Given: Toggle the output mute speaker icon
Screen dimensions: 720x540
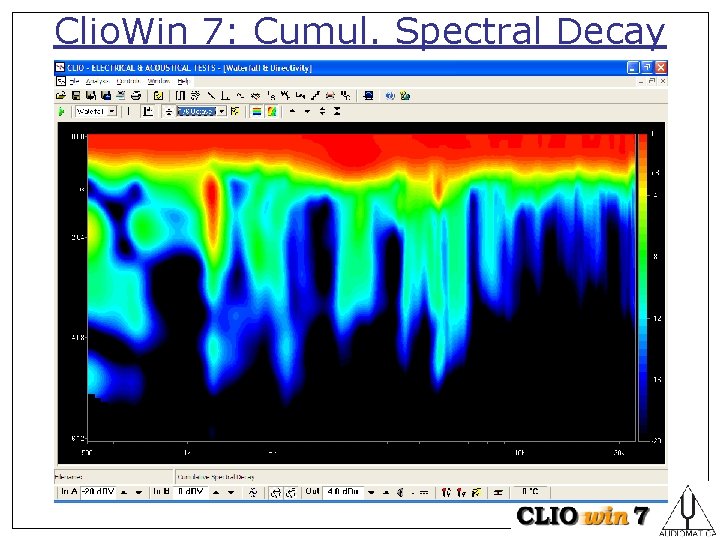Looking at the screenshot, I should pos(400,492).
